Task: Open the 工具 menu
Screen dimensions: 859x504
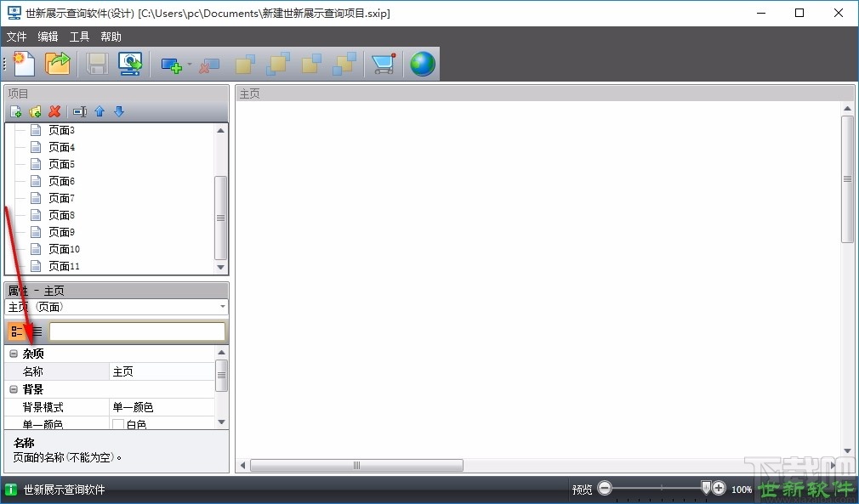Action: click(79, 37)
